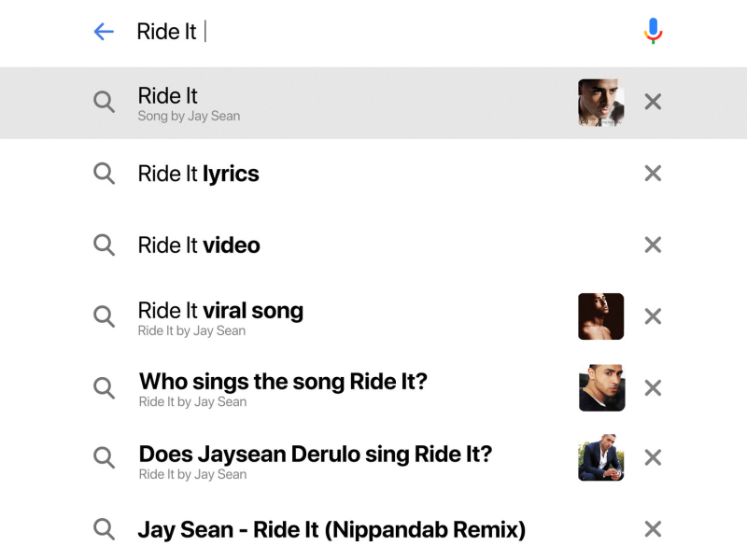The height and width of the screenshot is (560, 747).
Task: Dismiss the 'Ride It video' suggestion
Action: 652,245
